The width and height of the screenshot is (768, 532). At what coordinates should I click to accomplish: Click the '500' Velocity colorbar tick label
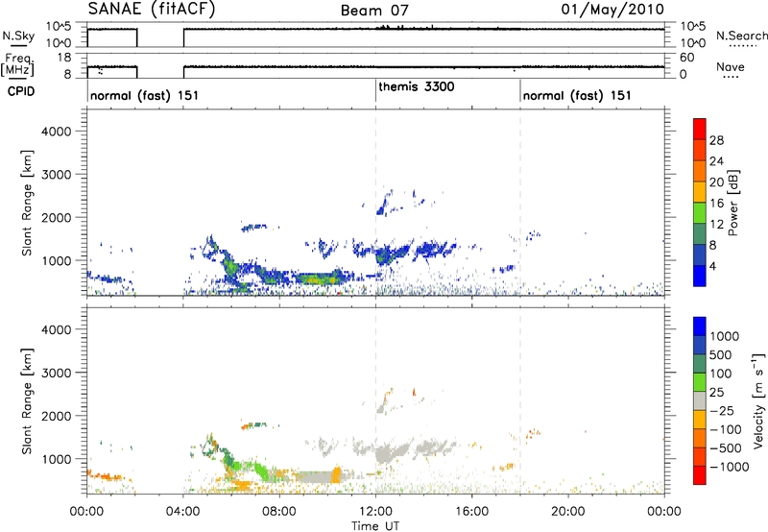pyautogui.click(x=721, y=354)
